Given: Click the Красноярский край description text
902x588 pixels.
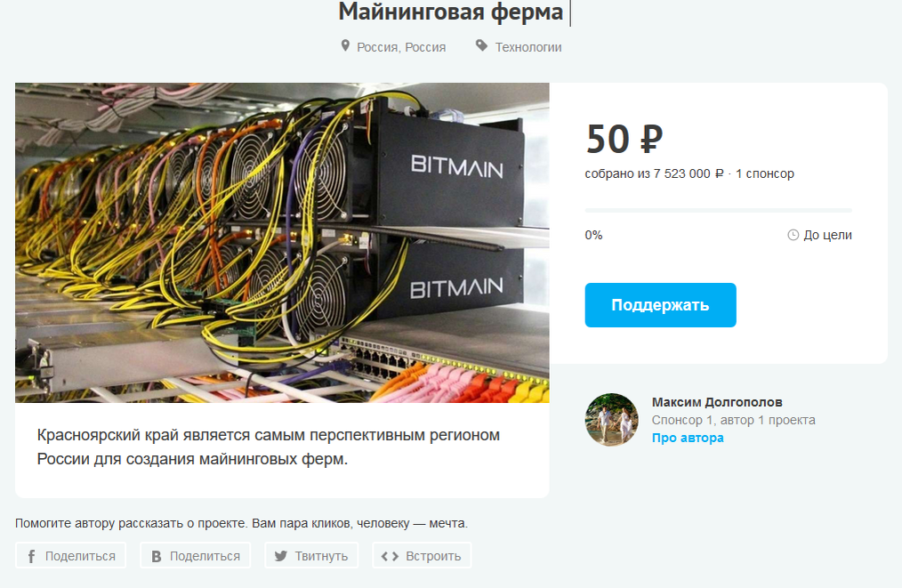Looking at the screenshot, I should pos(268,447).
